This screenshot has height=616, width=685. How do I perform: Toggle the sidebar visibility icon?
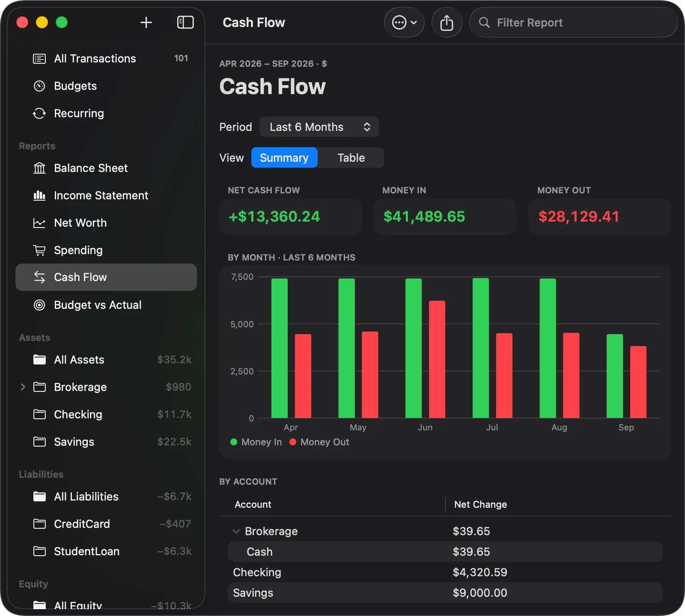click(185, 23)
